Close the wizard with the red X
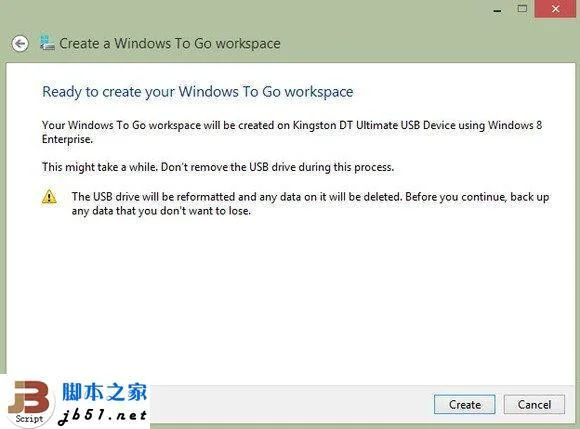The height and width of the screenshot is (429, 580). point(555,9)
